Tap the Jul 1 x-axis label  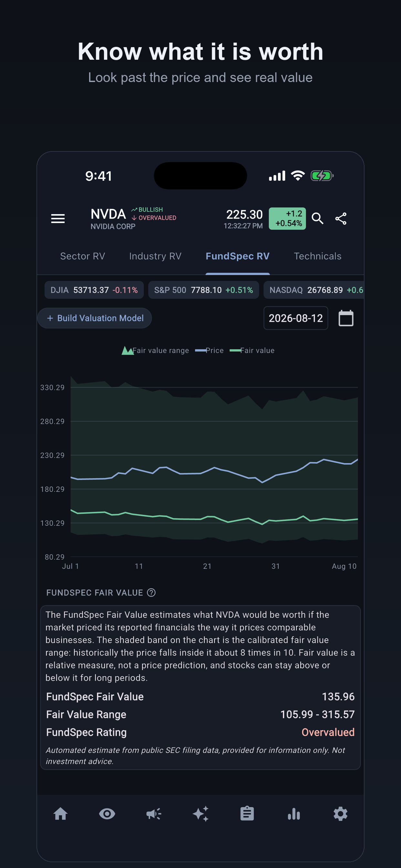tap(70, 566)
